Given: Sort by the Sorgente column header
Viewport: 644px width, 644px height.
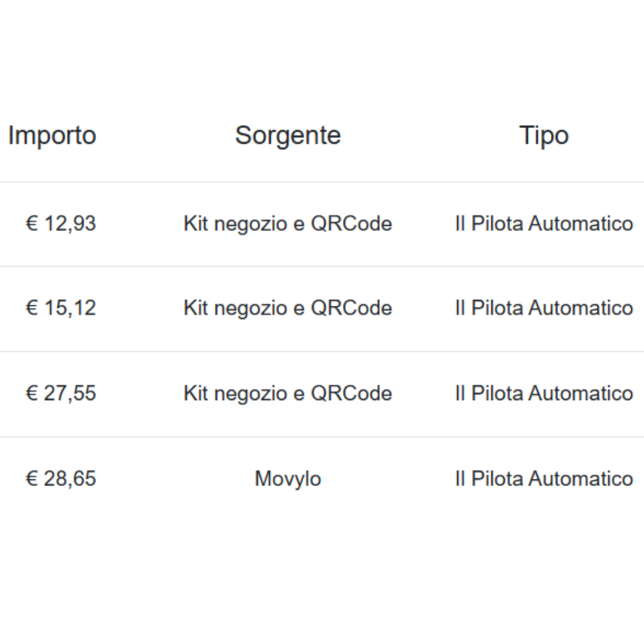Looking at the screenshot, I should [x=288, y=136].
